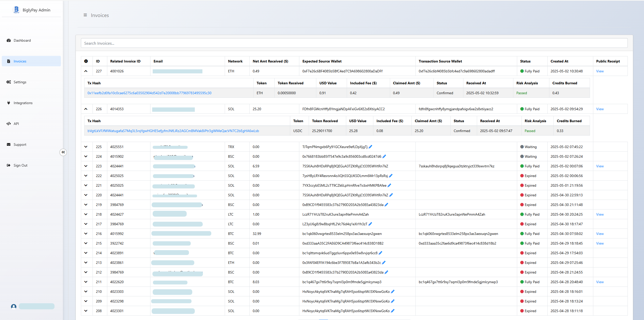644x320 pixels.
Task: Open Integrations via its sidebar icon
Action: coord(8,103)
